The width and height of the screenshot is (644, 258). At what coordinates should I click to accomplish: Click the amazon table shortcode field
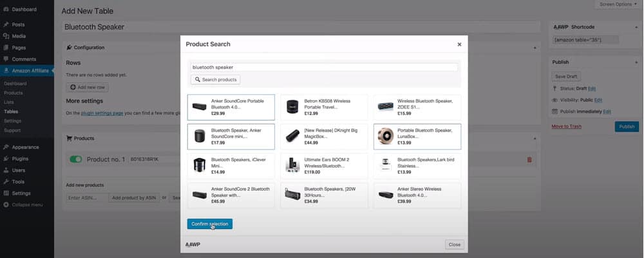[585, 40]
